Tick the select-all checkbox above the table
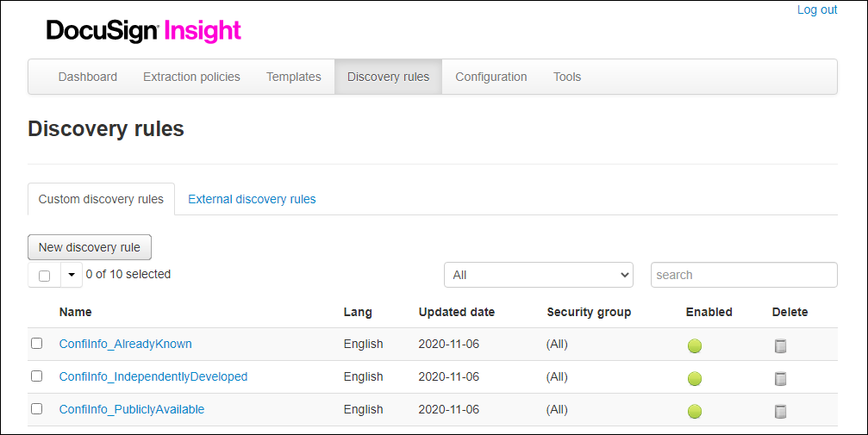The width and height of the screenshot is (868, 435). [x=44, y=276]
